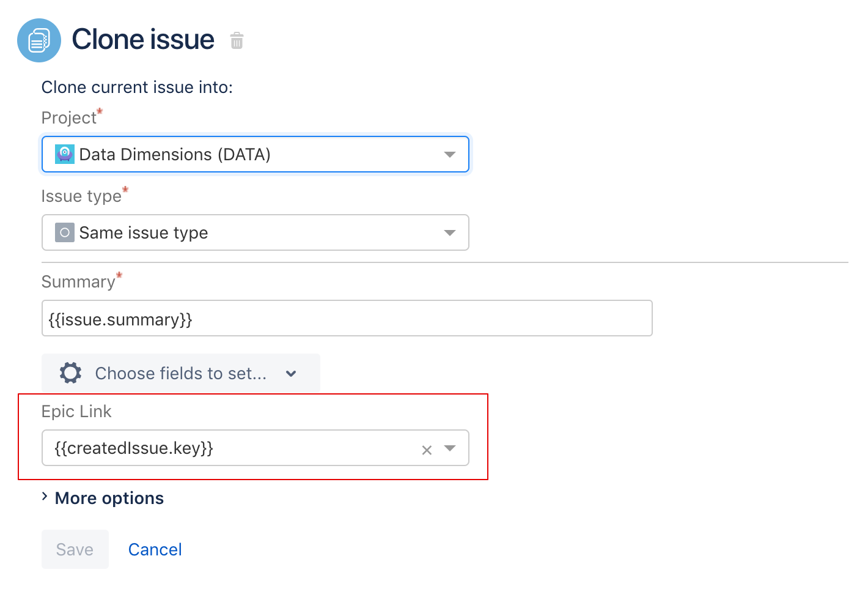Viewport: 868px width, 608px height.
Task: Click the red required asterisk icon next to Summary
Action: pos(119,275)
